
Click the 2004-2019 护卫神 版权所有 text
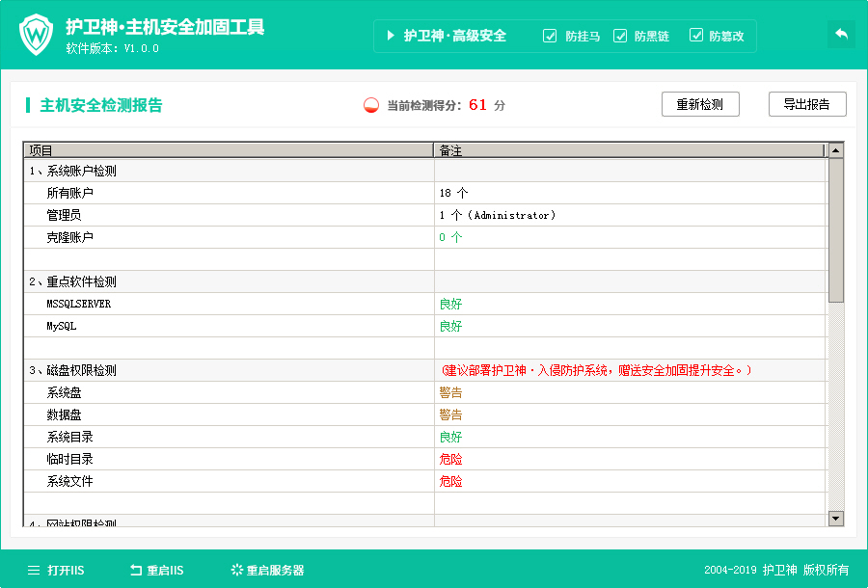[x=776, y=570]
